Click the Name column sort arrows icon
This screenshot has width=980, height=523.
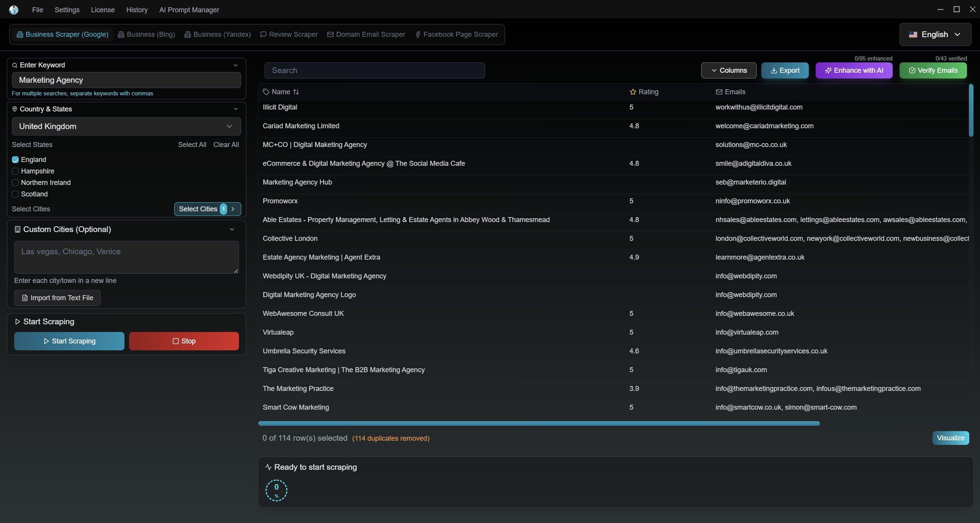click(x=296, y=92)
